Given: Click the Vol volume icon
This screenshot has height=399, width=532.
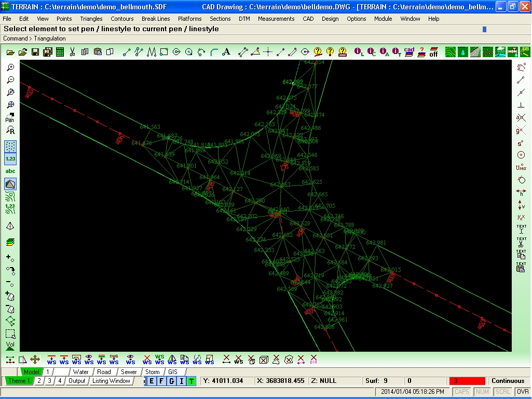Looking at the screenshot, I should pyautogui.click(x=10, y=345).
